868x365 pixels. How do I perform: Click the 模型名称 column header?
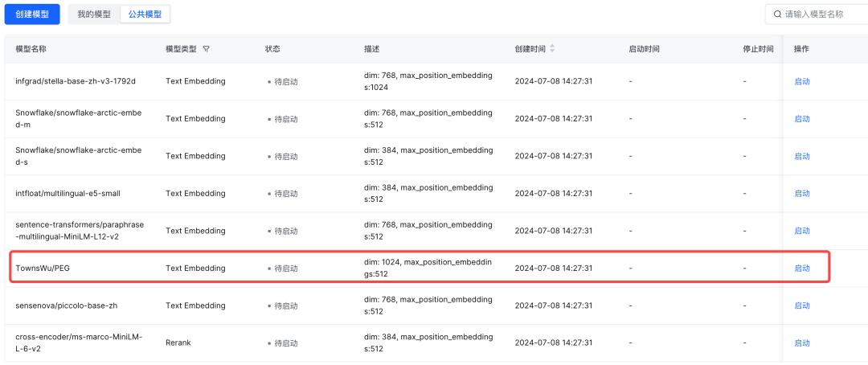[x=31, y=49]
